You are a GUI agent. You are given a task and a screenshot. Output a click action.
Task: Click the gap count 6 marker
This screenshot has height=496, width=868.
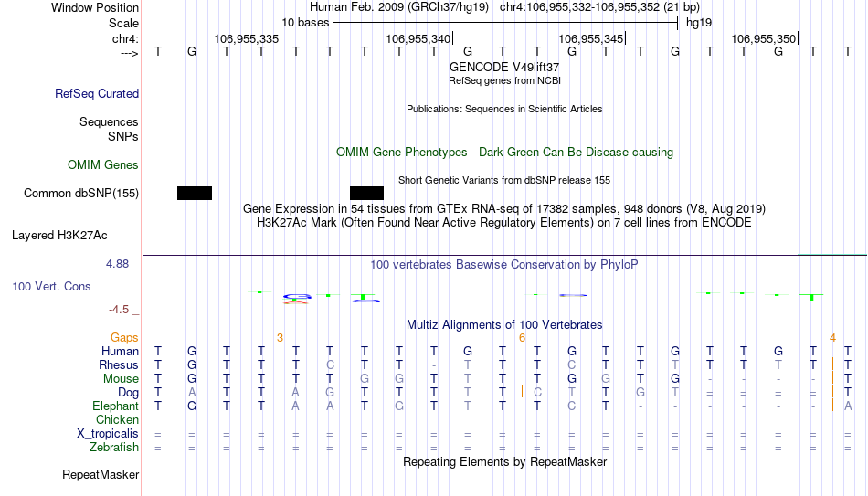[522, 338]
